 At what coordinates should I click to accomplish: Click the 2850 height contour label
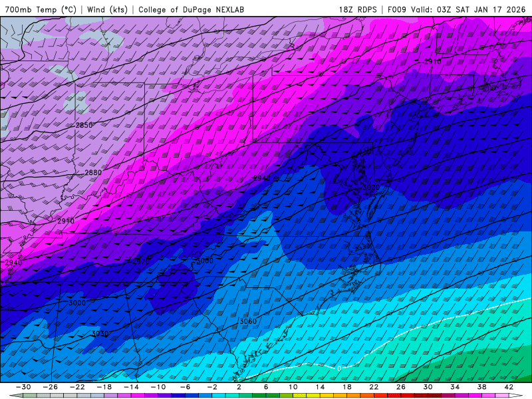[84, 125]
